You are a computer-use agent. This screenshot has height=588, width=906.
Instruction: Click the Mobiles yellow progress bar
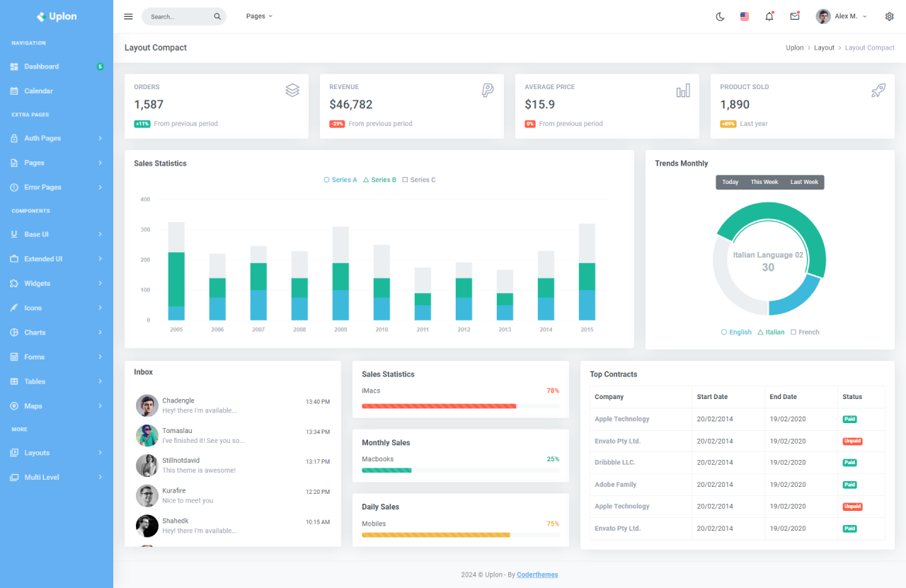click(436, 535)
